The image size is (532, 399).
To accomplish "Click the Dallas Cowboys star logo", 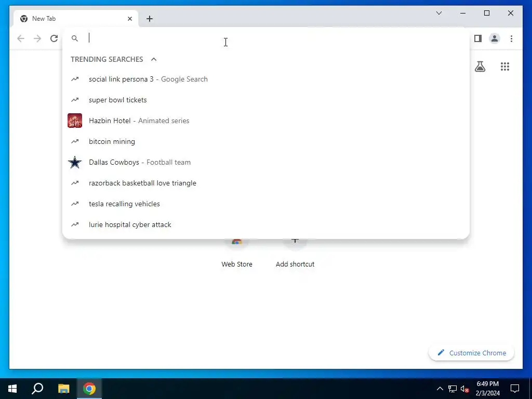I will pos(75,162).
